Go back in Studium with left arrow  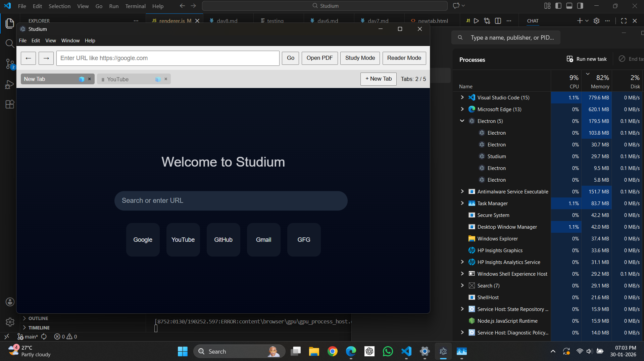point(28,58)
